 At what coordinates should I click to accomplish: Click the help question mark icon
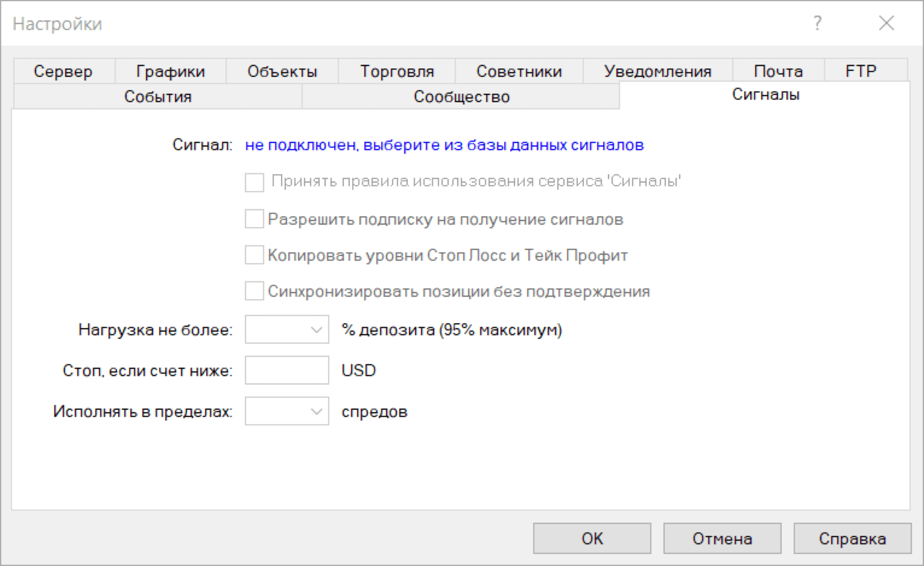(817, 23)
